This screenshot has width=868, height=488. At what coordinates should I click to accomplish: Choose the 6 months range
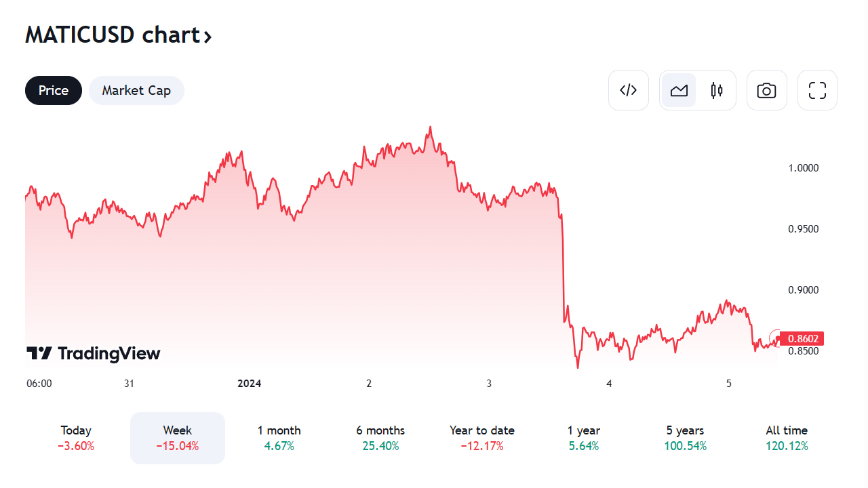(x=380, y=438)
